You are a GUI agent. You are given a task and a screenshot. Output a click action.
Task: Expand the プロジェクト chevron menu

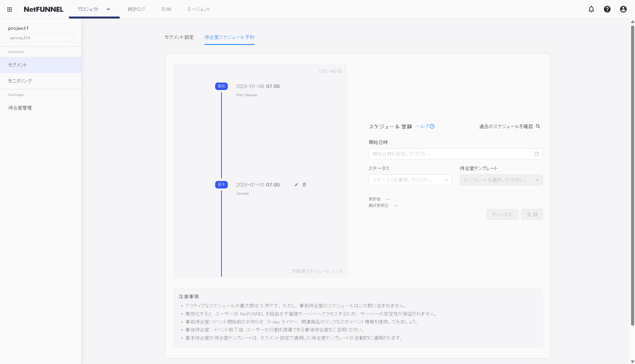pyautogui.click(x=108, y=9)
